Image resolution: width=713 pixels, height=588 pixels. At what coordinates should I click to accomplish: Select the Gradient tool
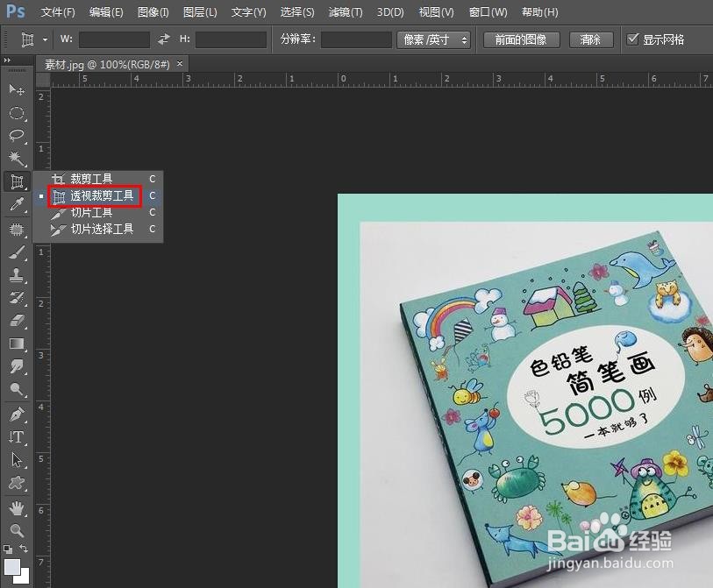(17, 344)
